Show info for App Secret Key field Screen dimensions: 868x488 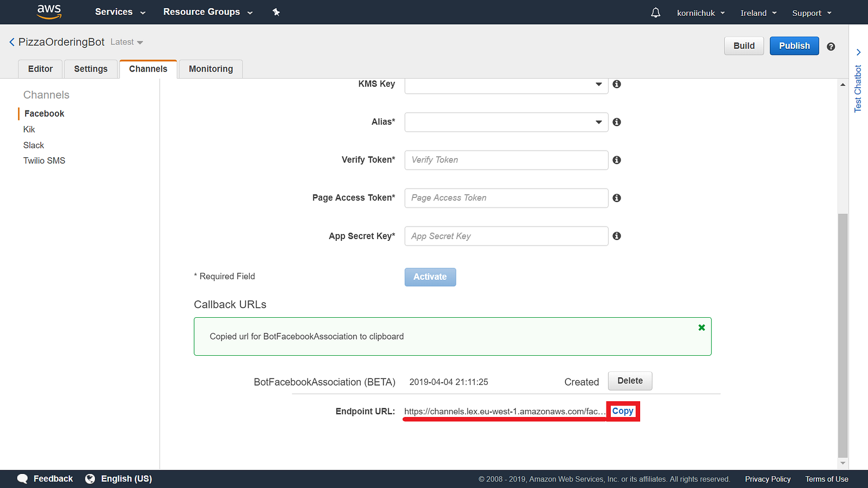(x=617, y=236)
